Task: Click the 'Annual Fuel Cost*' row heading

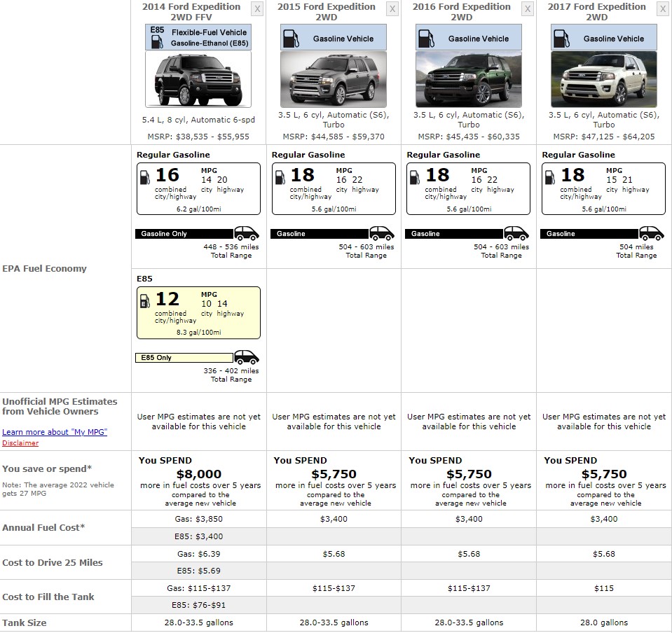Action: pyautogui.click(x=43, y=528)
